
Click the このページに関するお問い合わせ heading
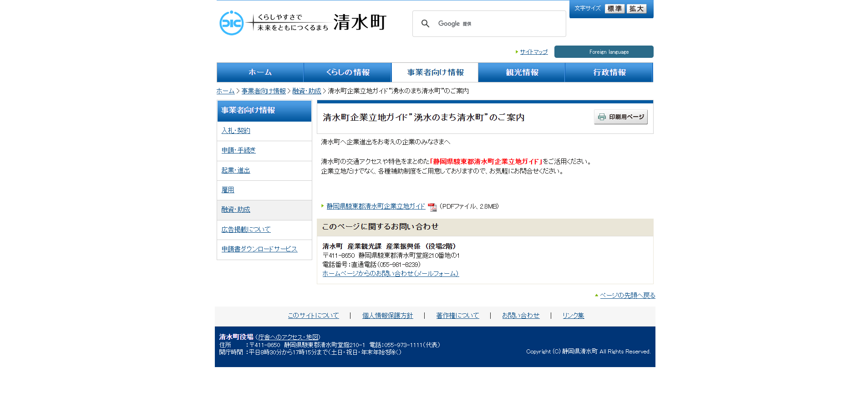[380, 227]
